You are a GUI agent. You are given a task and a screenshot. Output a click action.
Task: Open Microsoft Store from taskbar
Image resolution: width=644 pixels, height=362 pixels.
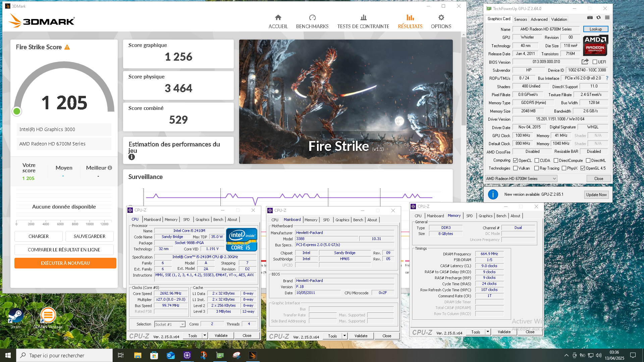154,355
